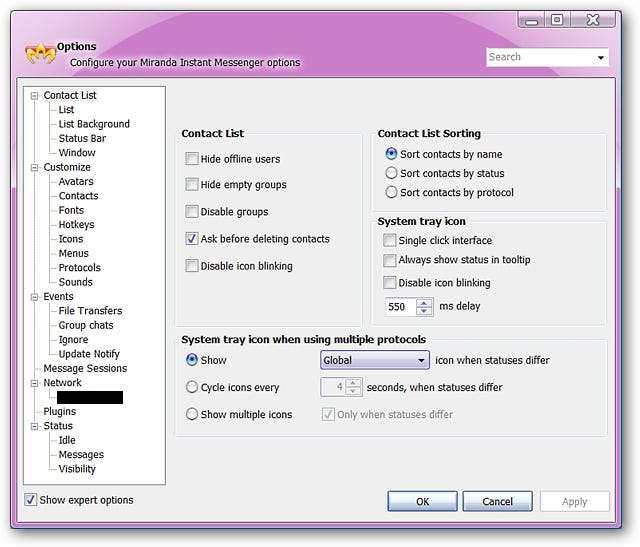Open Idle status settings
Screen dimensions: 640x547
[x=67, y=440]
